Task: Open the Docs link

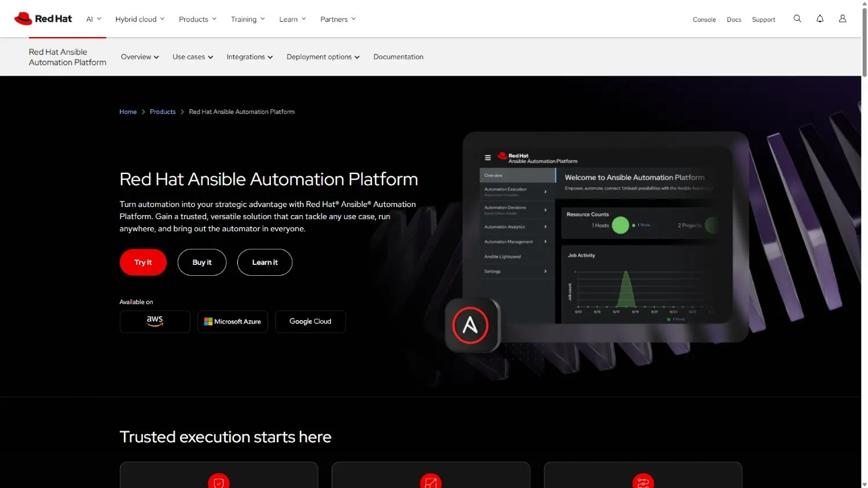Action: click(734, 20)
